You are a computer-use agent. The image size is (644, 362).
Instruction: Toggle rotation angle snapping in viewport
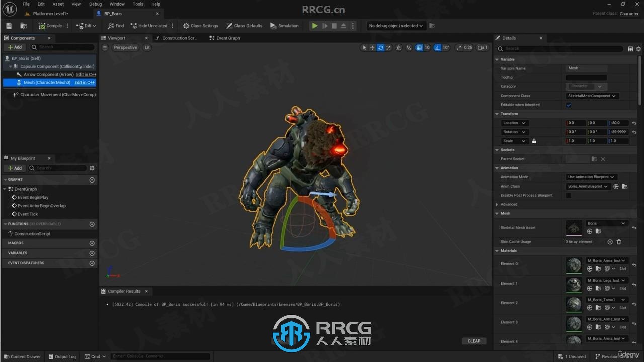click(x=437, y=48)
